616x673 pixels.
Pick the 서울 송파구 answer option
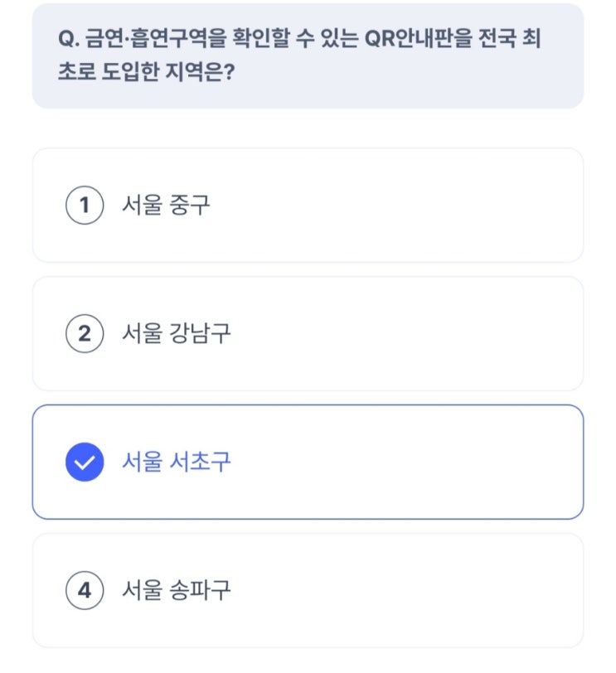coord(307,590)
